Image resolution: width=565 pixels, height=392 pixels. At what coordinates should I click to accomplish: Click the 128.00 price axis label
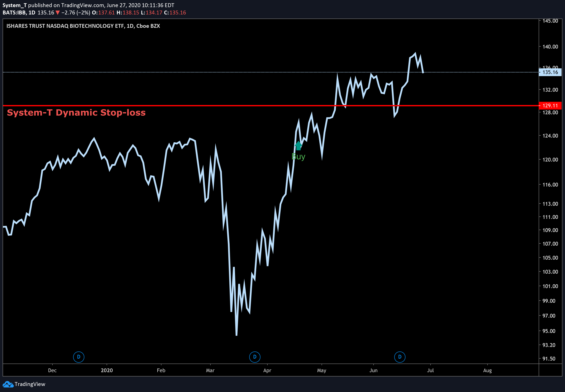point(550,113)
